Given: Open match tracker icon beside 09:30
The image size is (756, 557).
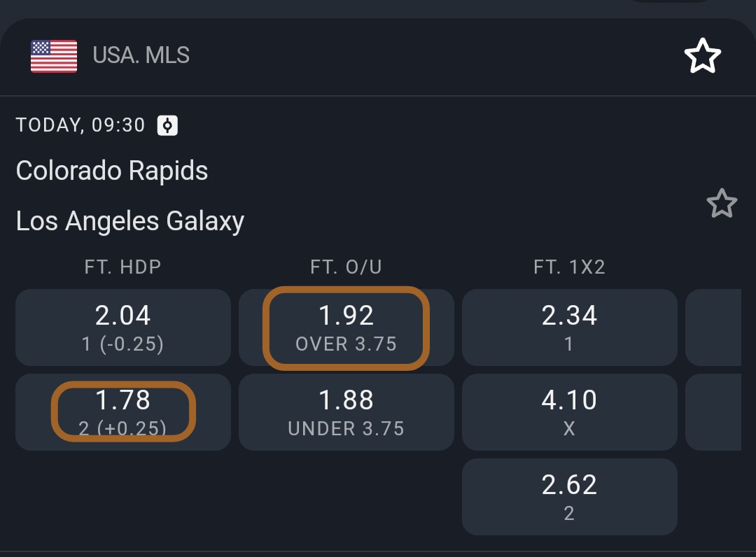Looking at the screenshot, I should (167, 125).
